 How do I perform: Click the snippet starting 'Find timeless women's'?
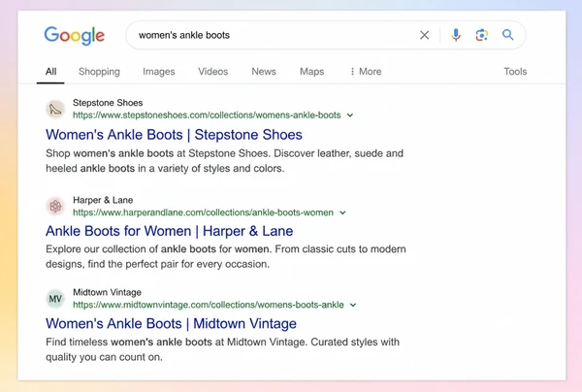point(223,349)
